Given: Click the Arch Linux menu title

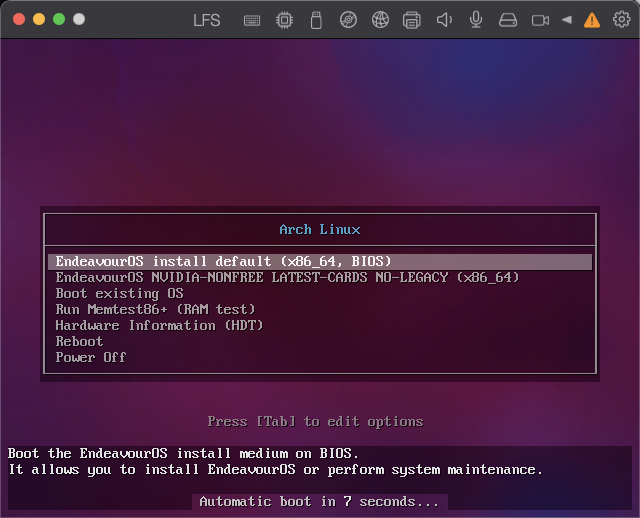Looking at the screenshot, I should [x=320, y=230].
